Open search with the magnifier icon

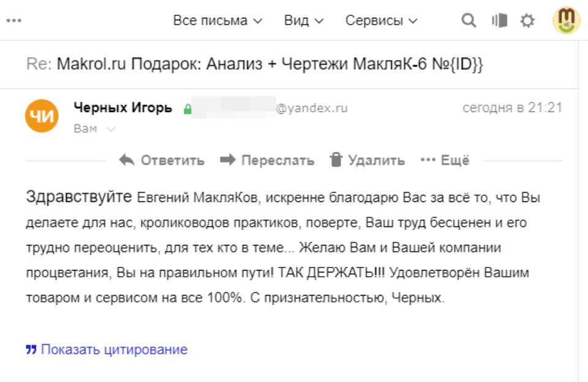[469, 21]
